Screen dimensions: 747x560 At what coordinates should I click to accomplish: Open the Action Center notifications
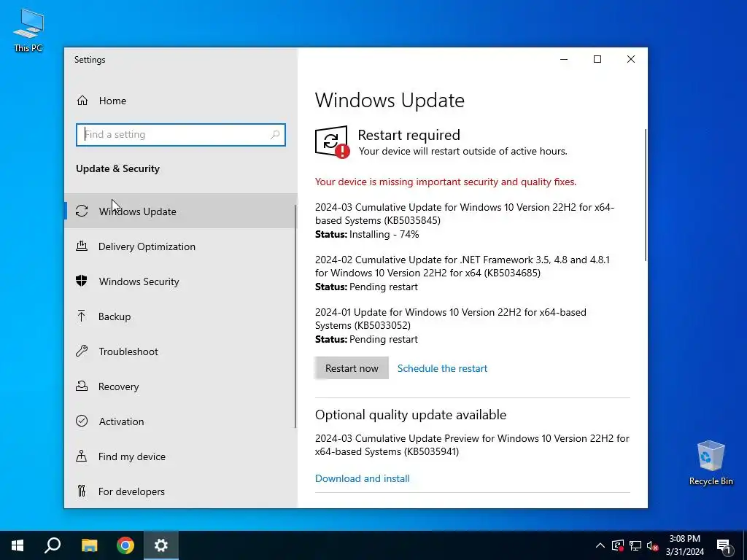tap(724, 545)
